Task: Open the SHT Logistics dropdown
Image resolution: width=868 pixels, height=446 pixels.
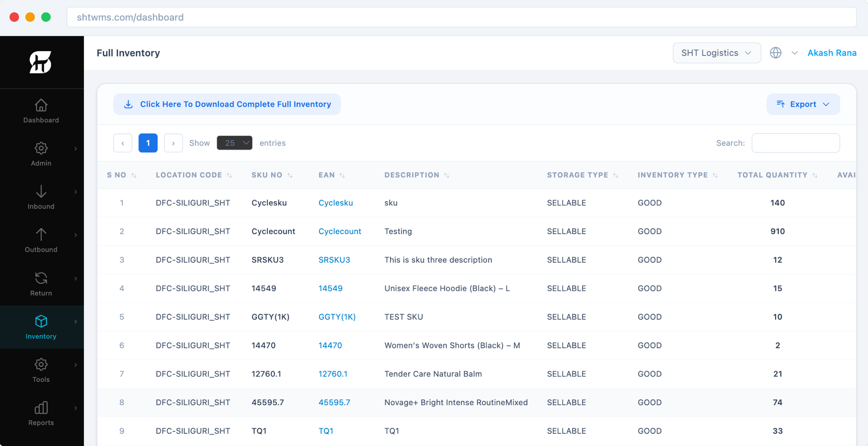Action: 717,53
